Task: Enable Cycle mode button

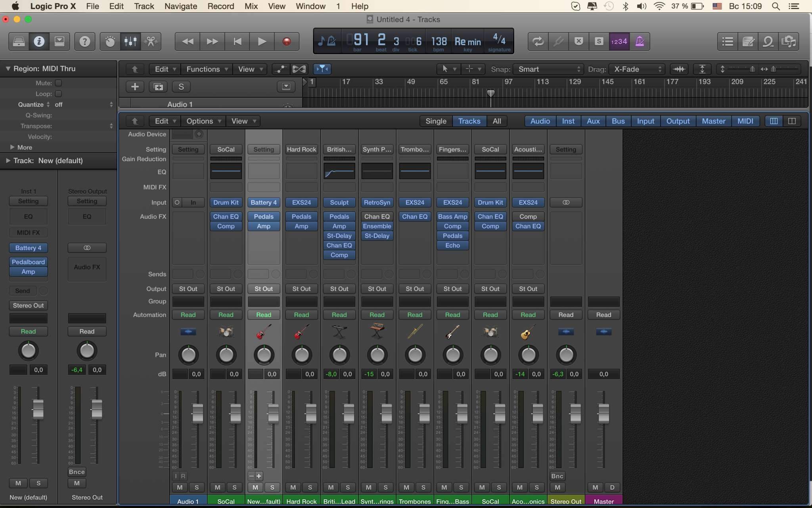Action: [538, 41]
